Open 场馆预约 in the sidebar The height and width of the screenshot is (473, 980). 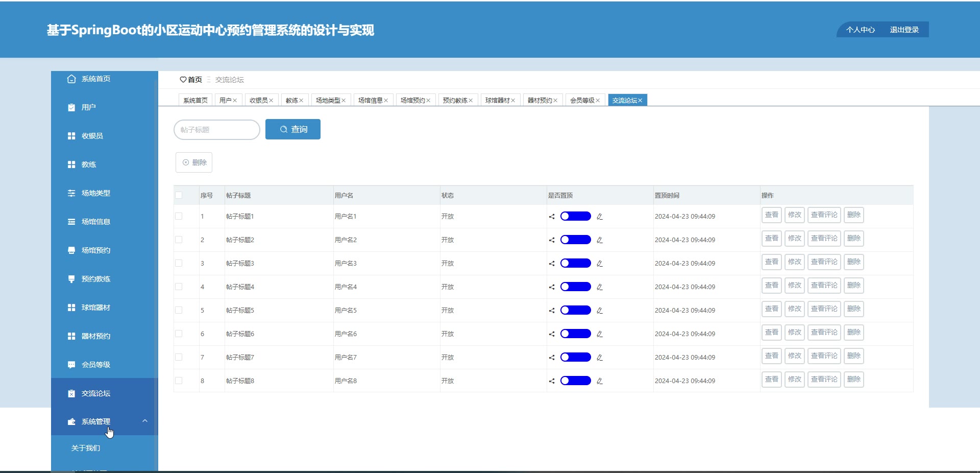(x=96, y=250)
